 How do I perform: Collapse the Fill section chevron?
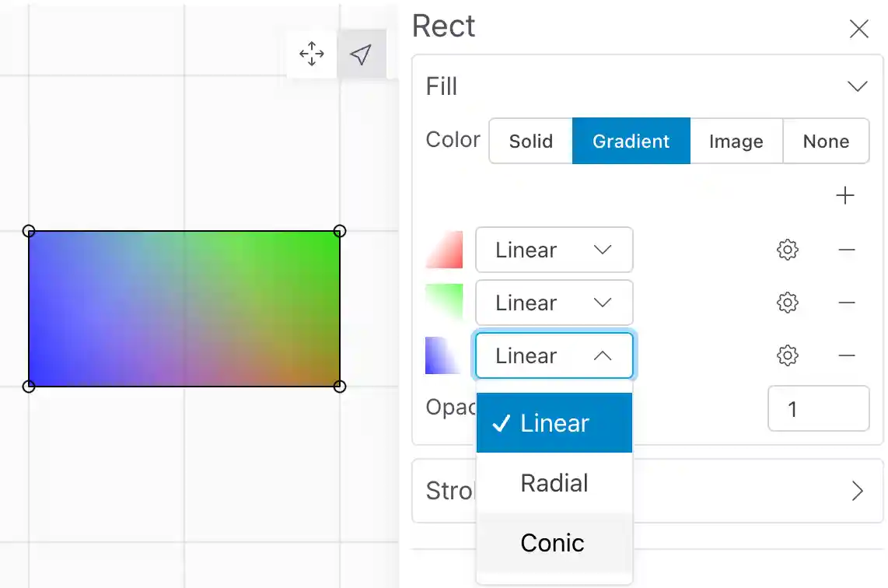(857, 86)
